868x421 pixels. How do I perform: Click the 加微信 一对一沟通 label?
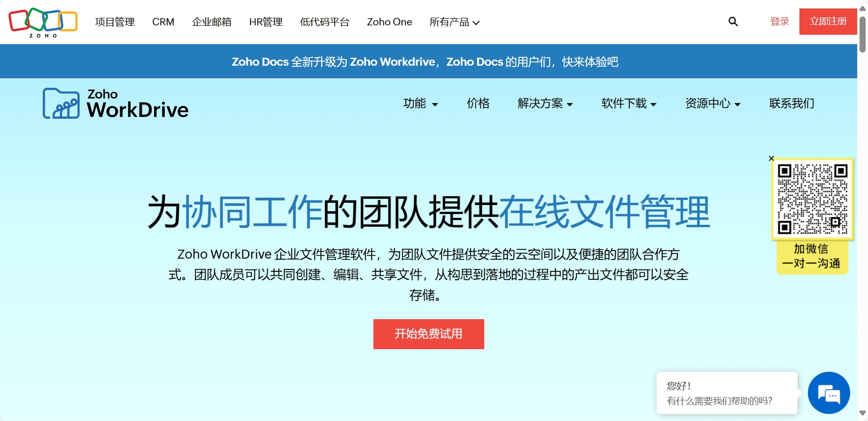(812, 256)
